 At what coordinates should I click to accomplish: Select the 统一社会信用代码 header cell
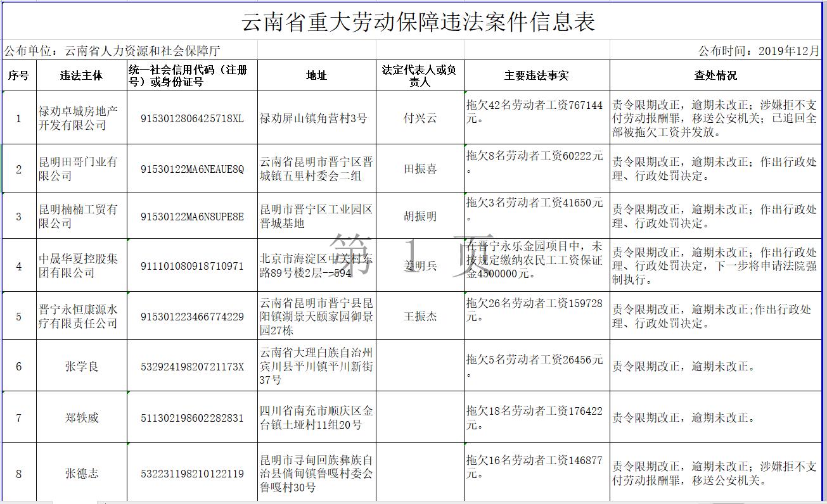point(191,75)
